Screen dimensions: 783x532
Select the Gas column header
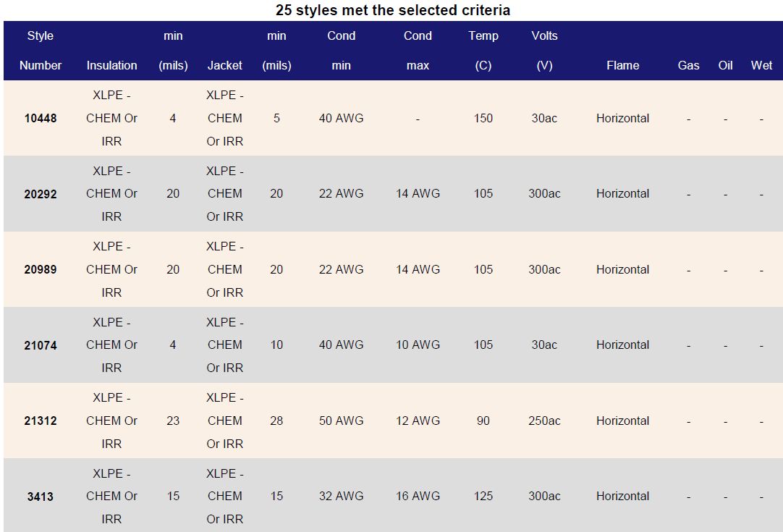pyautogui.click(x=688, y=65)
